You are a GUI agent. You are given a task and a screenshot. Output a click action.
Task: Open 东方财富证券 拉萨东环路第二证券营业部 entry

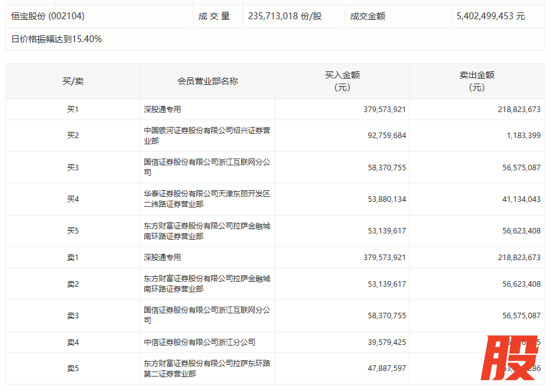(206, 368)
